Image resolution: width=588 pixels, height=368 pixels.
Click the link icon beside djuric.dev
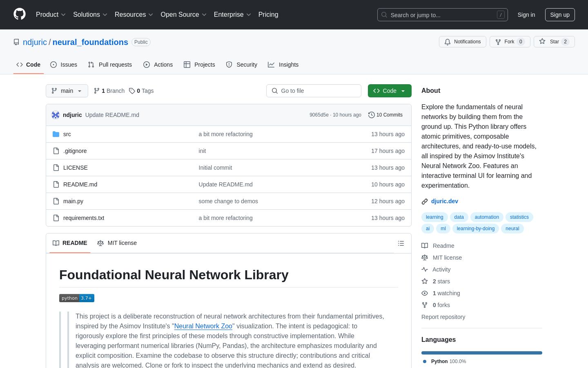425,202
